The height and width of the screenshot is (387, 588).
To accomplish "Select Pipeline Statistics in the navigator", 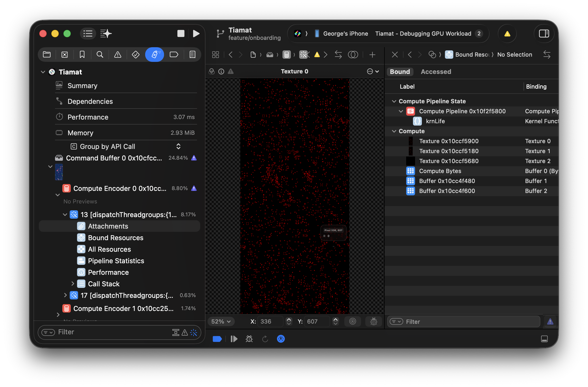I will [116, 261].
